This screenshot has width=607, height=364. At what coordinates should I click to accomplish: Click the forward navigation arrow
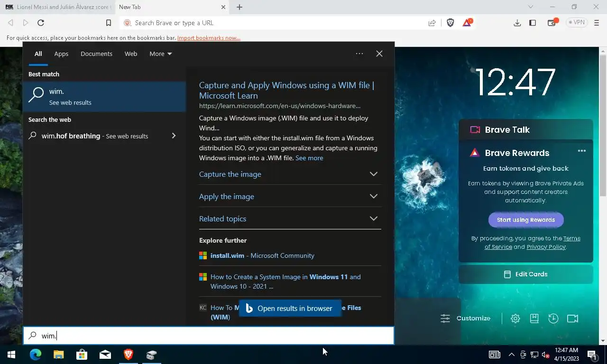26,23
